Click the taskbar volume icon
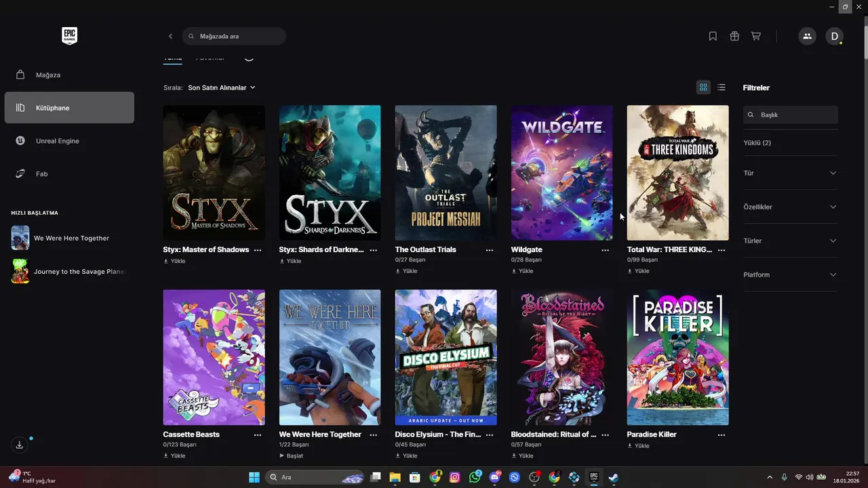Image resolution: width=868 pixels, height=488 pixels. click(x=809, y=477)
